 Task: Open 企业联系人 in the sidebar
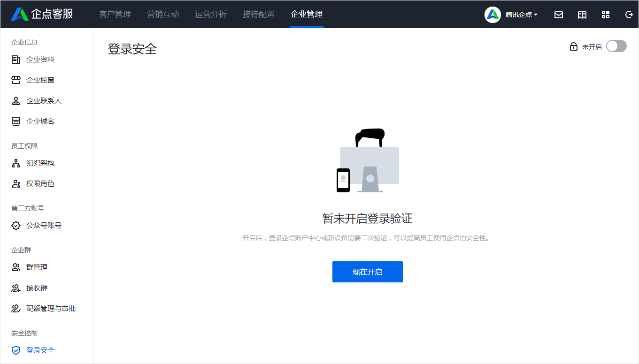44,101
